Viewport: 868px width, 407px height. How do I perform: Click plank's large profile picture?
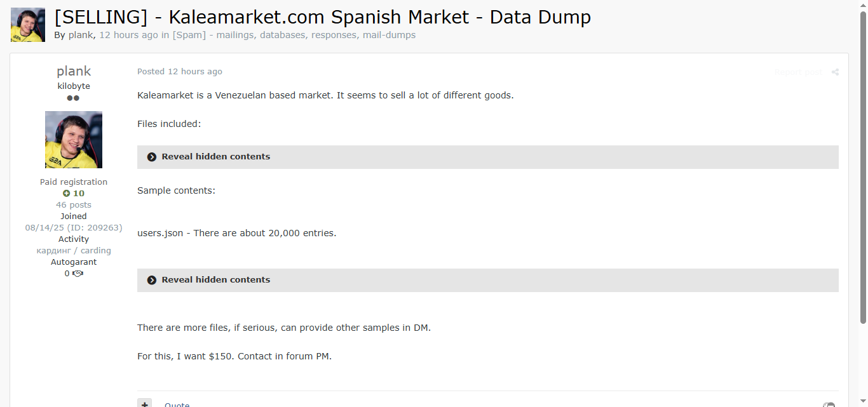pyautogui.click(x=74, y=140)
